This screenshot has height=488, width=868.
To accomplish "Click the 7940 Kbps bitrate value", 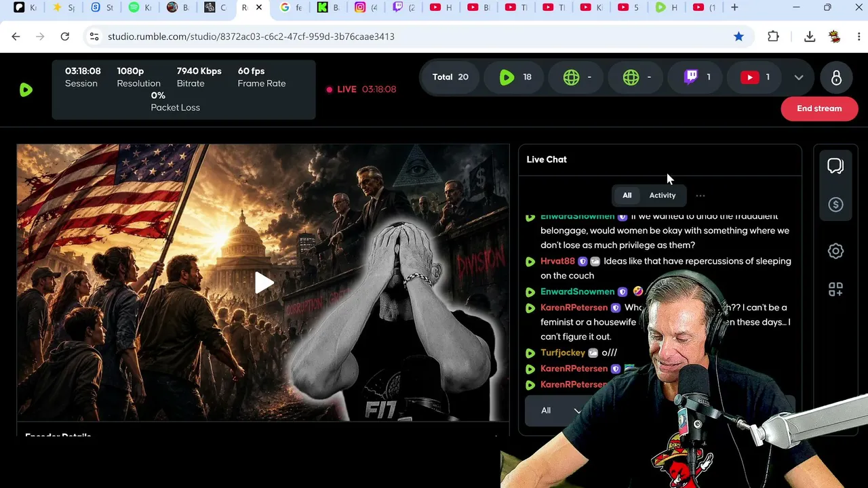I will (199, 71).
